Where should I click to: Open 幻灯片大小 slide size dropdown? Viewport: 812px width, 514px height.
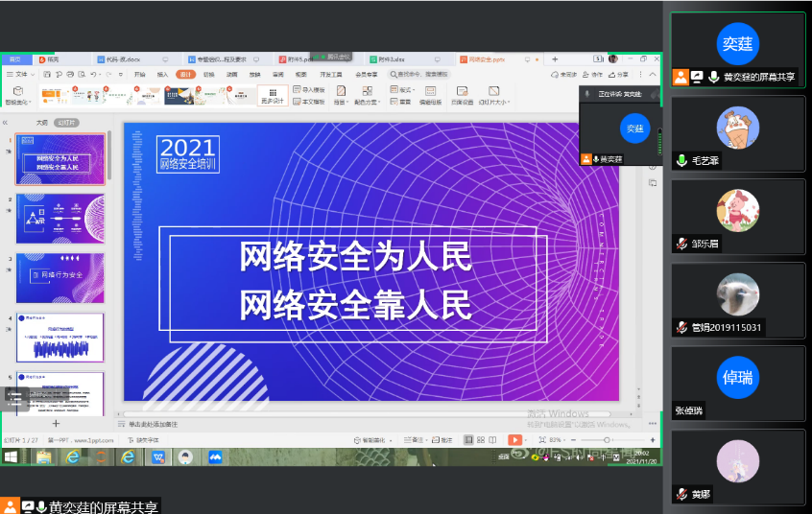coord(493,96)
